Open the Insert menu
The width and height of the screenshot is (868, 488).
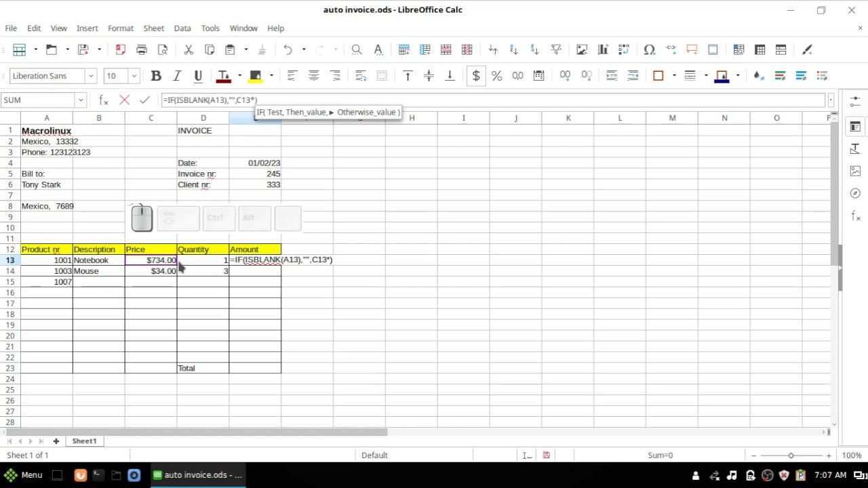pyautogui.click(x=87, y=28)
